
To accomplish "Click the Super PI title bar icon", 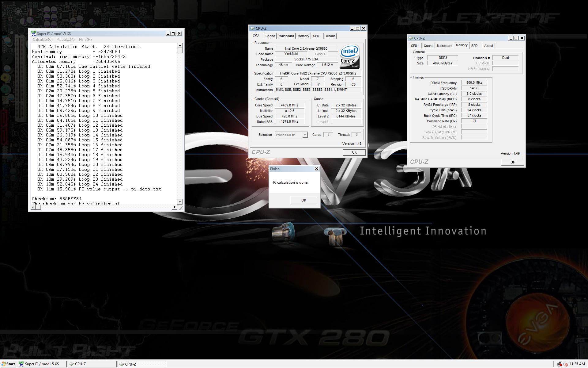I will 34,33.
